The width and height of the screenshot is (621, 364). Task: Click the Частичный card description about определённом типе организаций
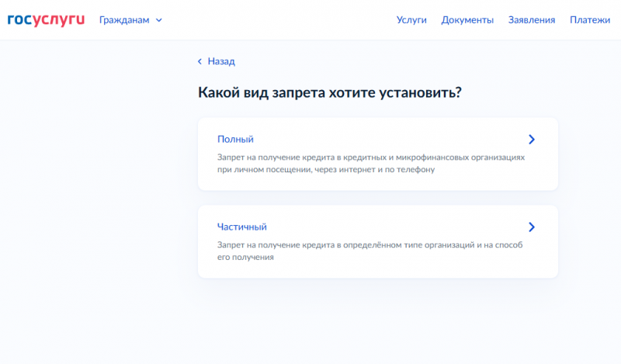[370, 251]
